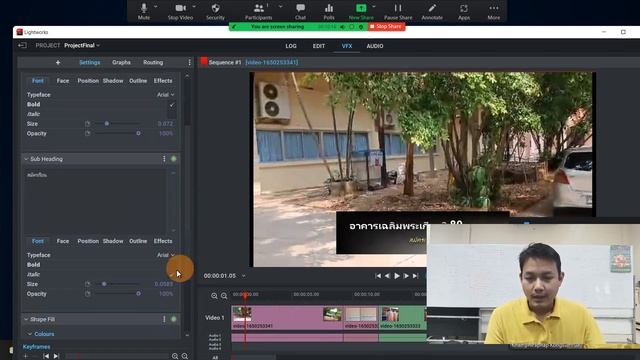Click the upper Size slider handle
Screen dimensions: 640x360
click(x=107, y=123)
